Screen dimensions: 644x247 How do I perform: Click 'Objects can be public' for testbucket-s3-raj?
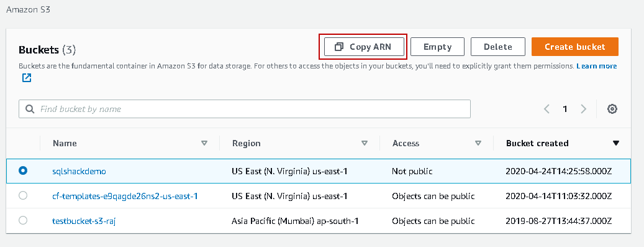433,221
